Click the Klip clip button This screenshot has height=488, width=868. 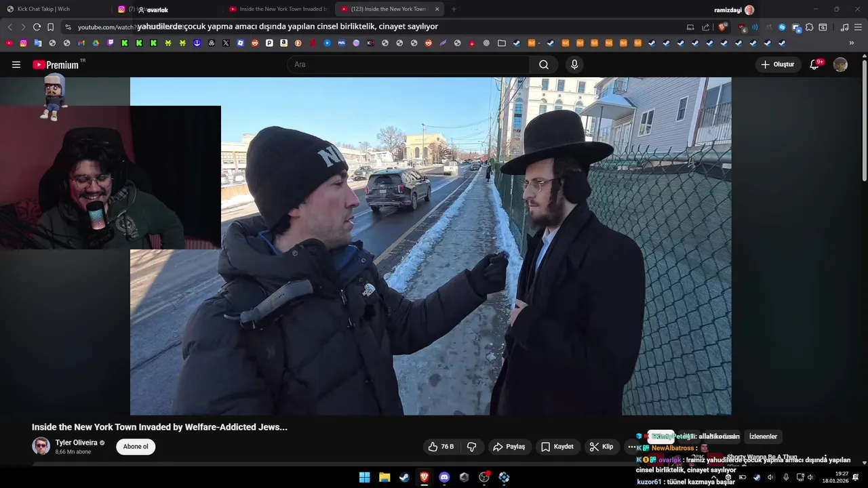601,447
